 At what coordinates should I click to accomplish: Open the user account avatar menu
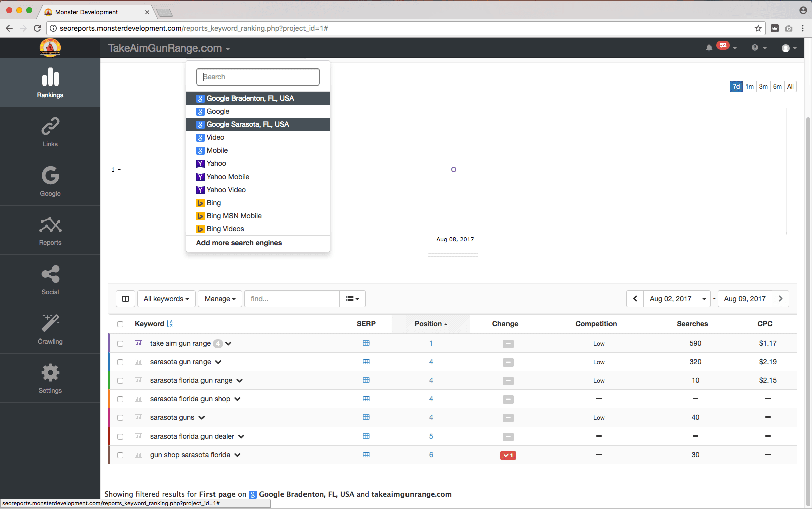789,48
